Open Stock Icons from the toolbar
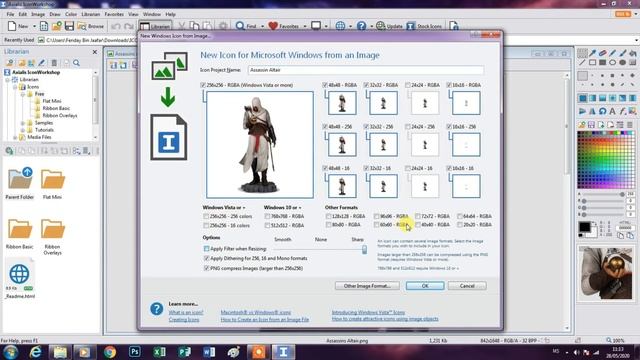The image size is (640, 360). [424, 26]
